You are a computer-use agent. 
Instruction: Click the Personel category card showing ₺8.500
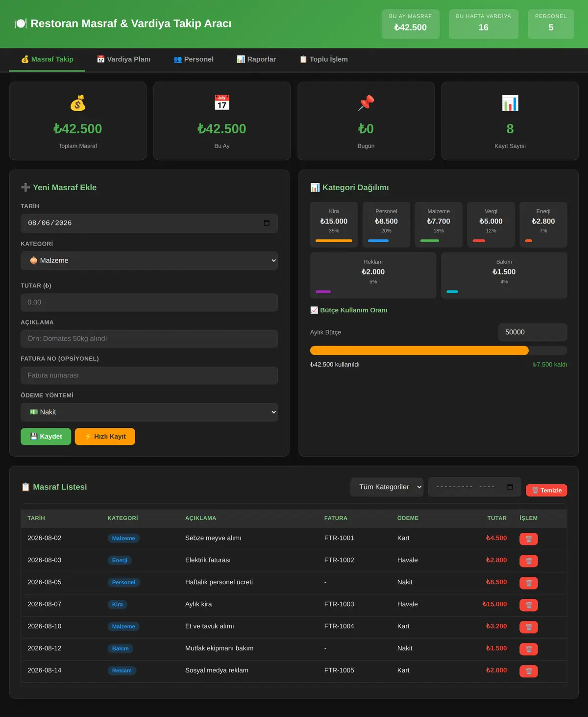pos(386,224)
